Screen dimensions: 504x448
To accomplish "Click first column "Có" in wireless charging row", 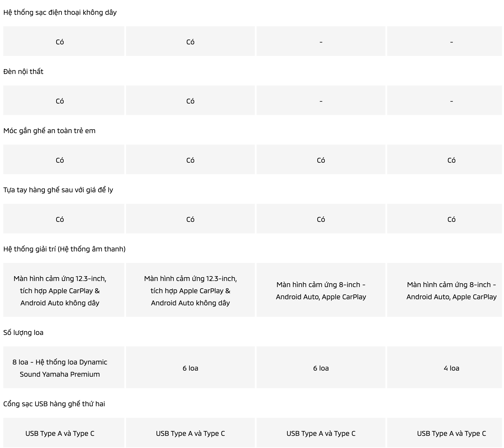I will coord(60,42).
